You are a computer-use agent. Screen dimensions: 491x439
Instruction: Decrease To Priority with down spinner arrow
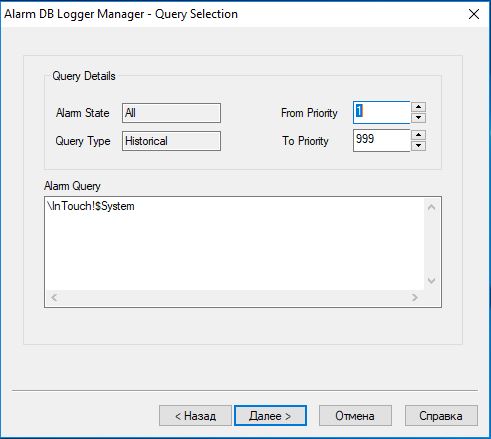click(x=418, y=146)
